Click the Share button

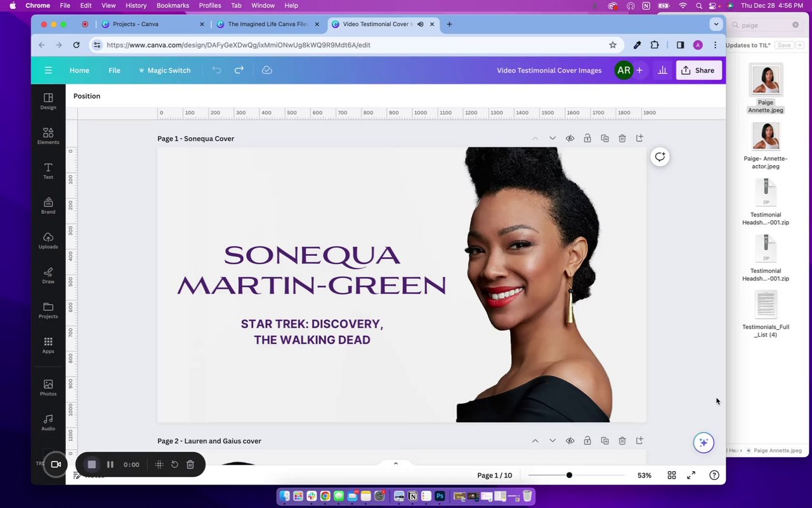698,70
